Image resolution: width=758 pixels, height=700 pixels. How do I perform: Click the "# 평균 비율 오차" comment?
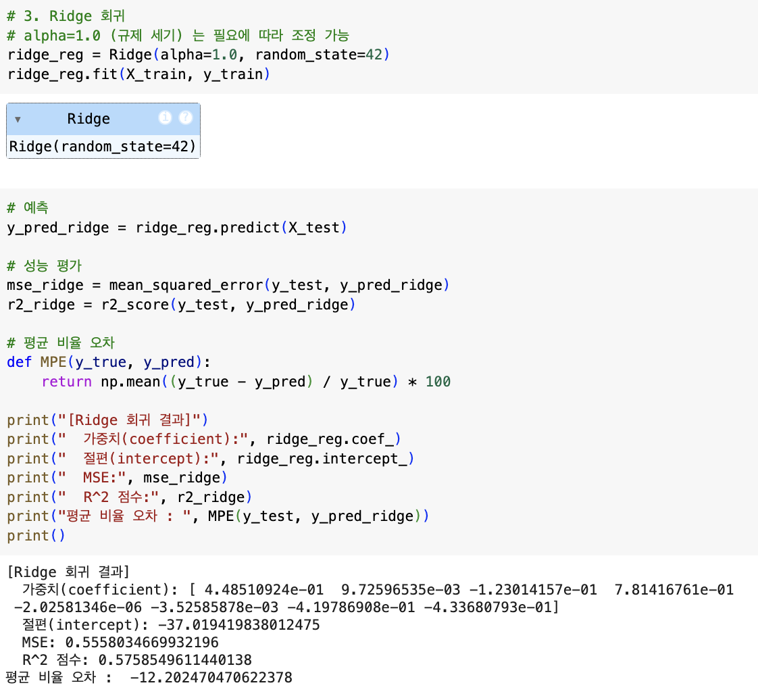pyautogui.click(x=61, y=343)
